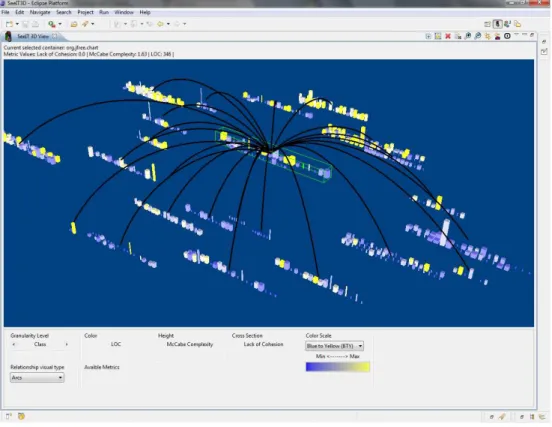Open the Back navigation history dropdown

pos(168,24)
